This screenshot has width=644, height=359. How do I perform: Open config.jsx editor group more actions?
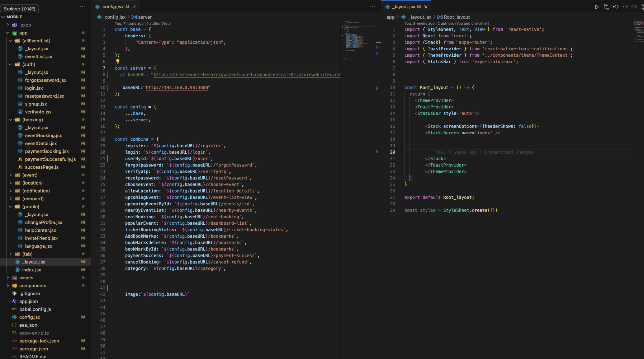tap(373, 7)
